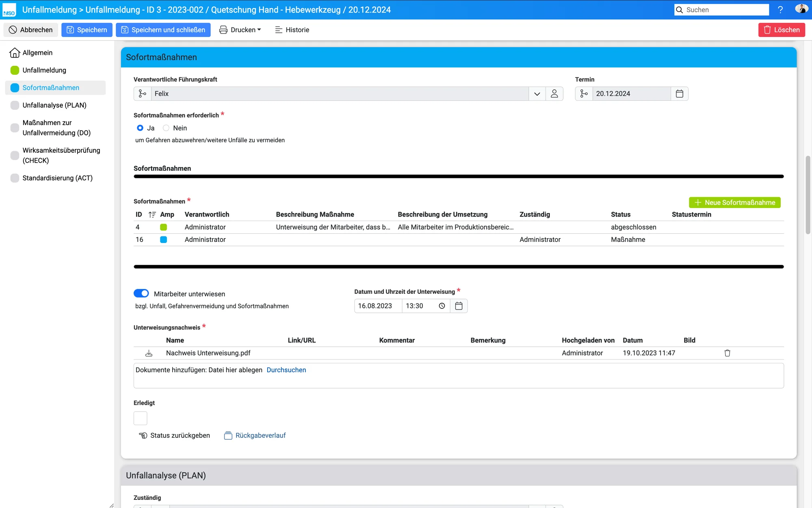The image size is (812, 508).
Task: Click the ID sort order icon
Action: click(152, 215)
